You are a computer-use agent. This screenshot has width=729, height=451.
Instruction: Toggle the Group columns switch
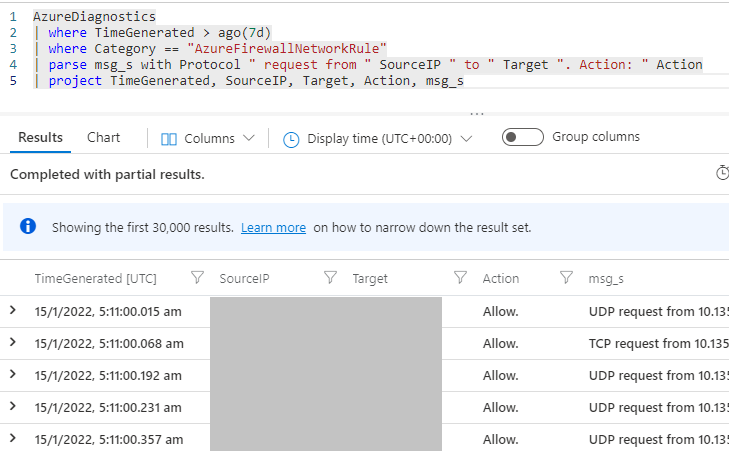pos(522,137)
